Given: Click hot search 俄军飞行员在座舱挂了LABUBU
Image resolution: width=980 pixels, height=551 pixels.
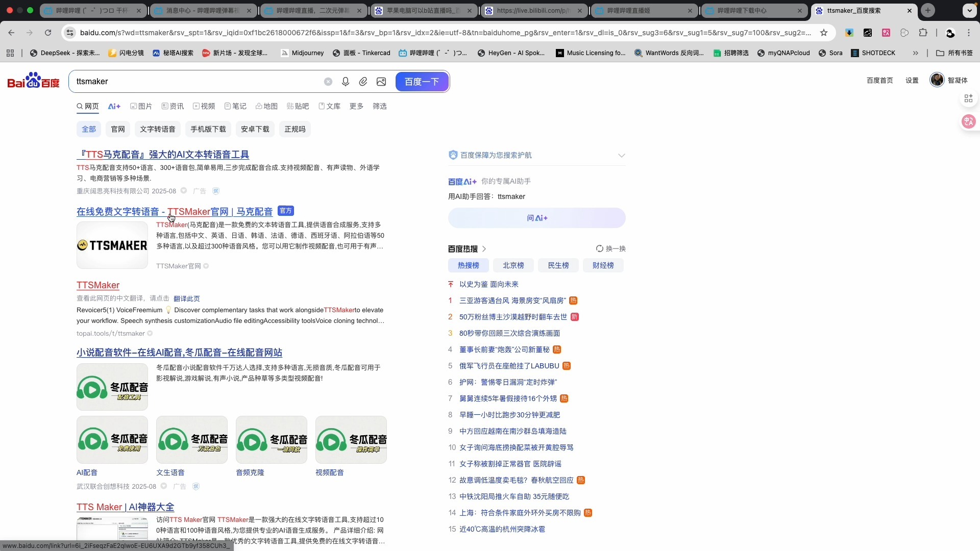Looking at the screenshot, I should (x=509, y=366).
